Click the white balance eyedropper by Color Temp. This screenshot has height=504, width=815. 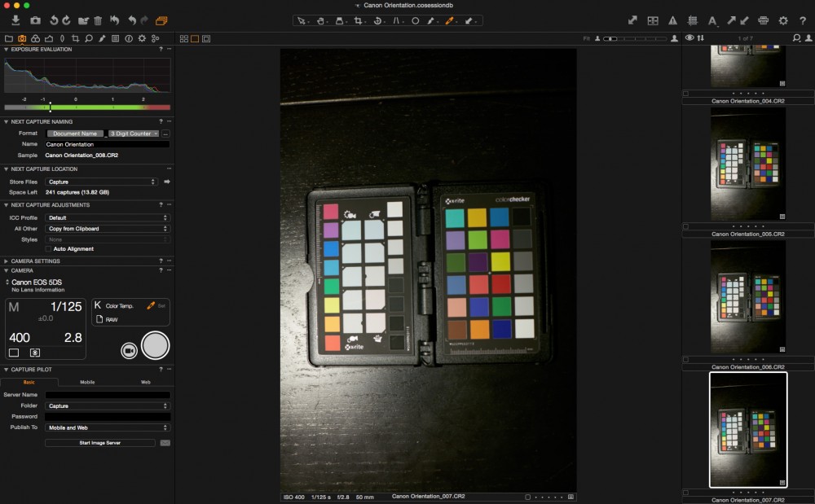(151, 305)
